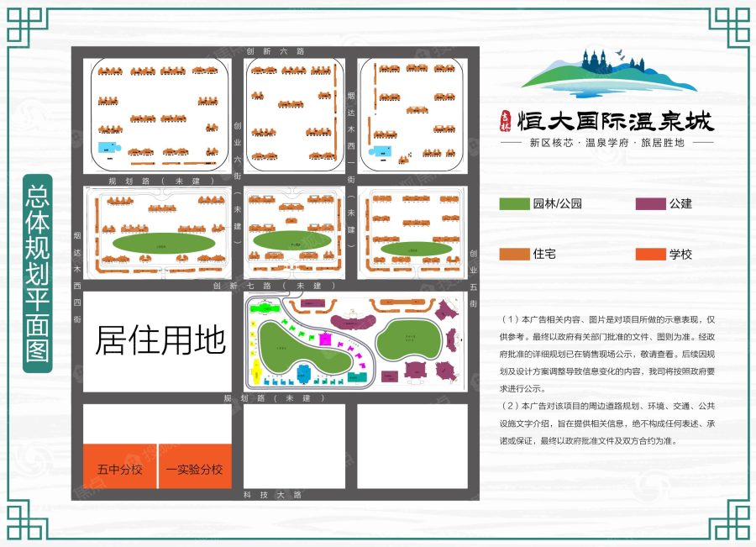Click the 居住用地 land block
Image resolution: width=756 pixels, height=547 pixels.
[158, 341]
